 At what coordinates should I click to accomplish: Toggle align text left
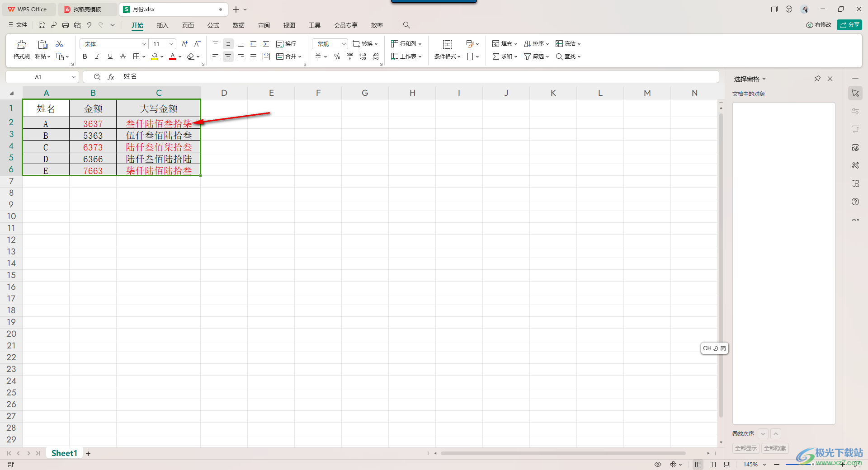point(216,56)
